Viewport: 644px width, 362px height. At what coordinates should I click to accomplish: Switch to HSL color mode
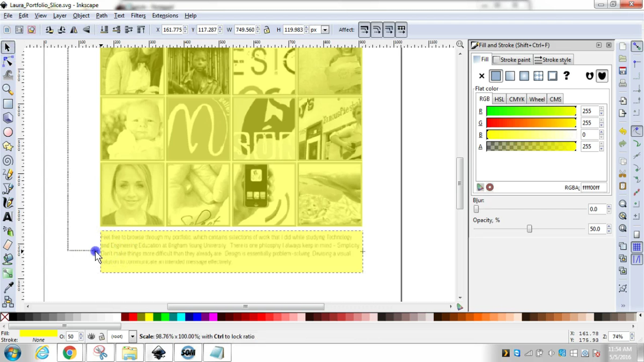[499, 99]
